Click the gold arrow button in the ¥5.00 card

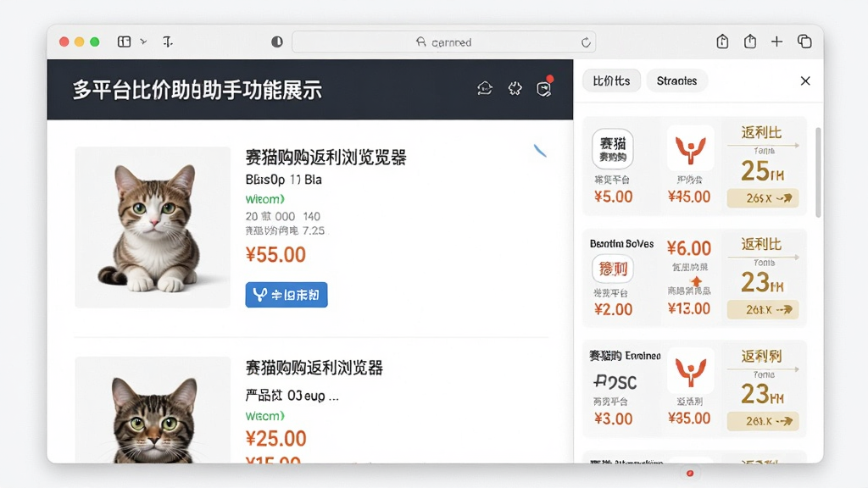tap(763, 198)
